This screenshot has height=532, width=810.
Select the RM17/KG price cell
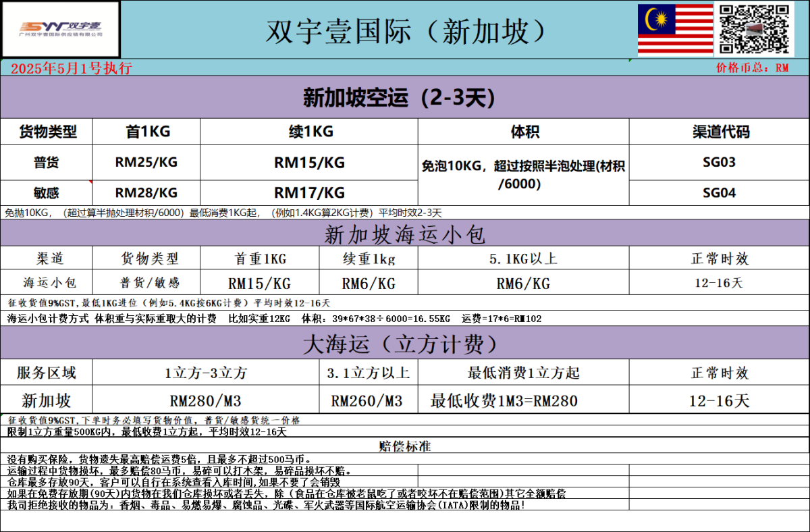coord(309,192)
